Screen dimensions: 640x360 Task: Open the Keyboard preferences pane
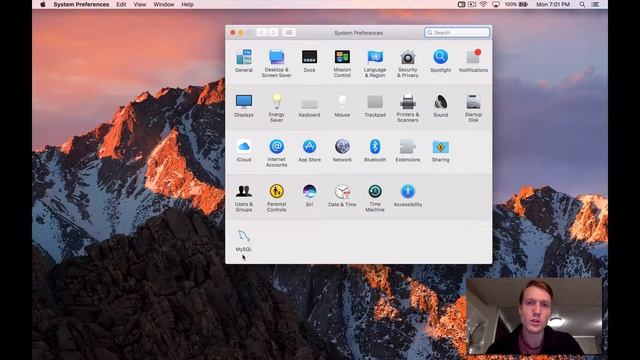(309, 106)
